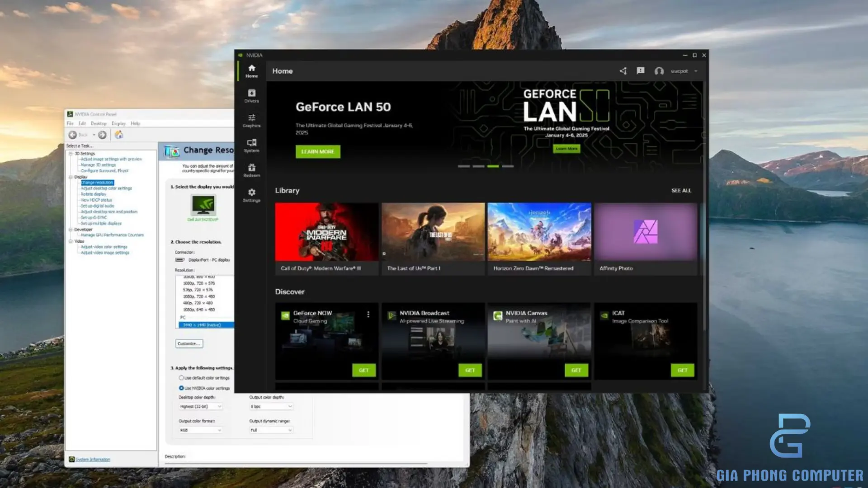Select Use NVIDIA color settings radio
Viewport: 868px width, 488px height.
(x=181, y=388)
